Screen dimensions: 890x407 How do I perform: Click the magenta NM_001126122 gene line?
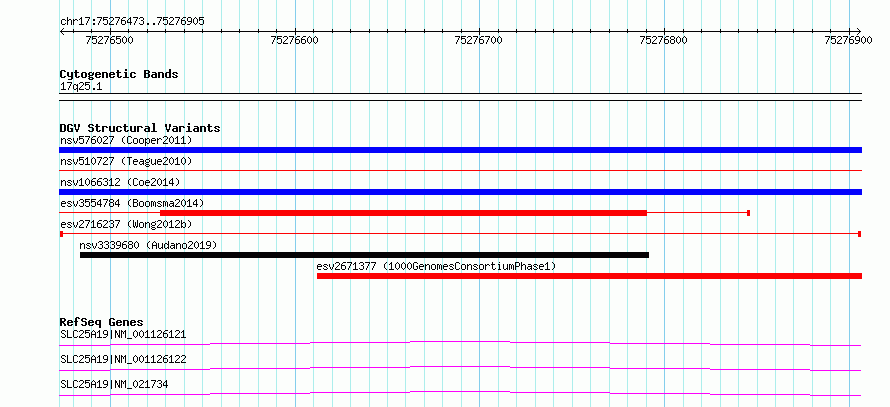pos(460,368)
